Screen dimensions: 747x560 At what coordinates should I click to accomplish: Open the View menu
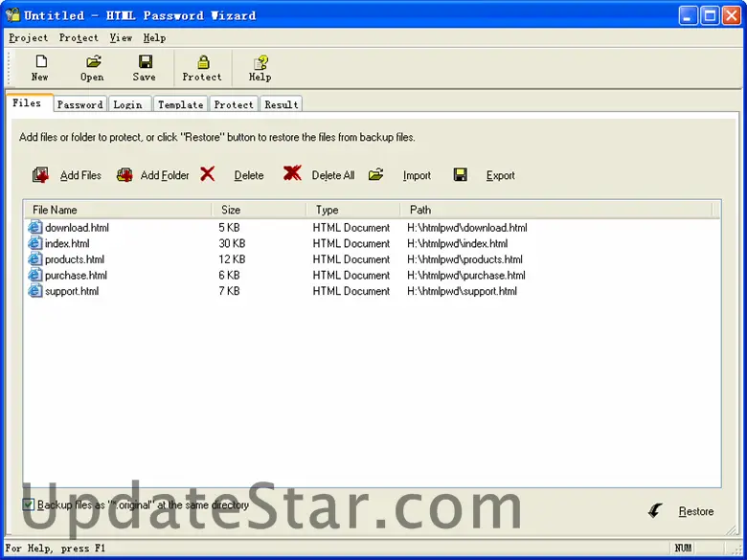[x=121, y=37]
